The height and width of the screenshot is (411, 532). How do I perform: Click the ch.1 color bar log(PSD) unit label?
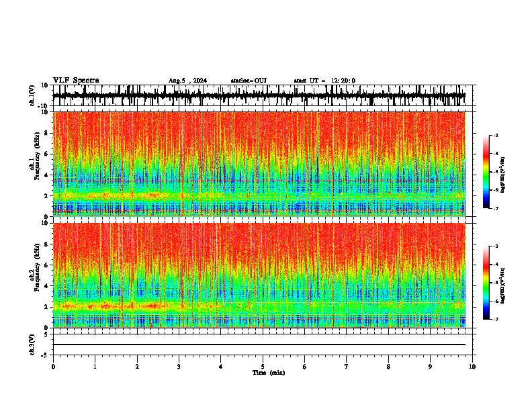[503, 175]
